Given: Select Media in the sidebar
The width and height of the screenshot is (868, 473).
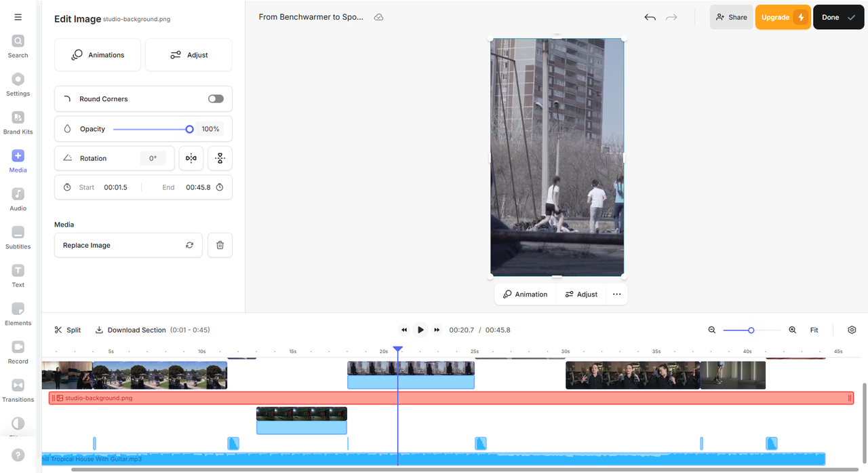Looking at the screenshot, I should click(x=18, y=162).
